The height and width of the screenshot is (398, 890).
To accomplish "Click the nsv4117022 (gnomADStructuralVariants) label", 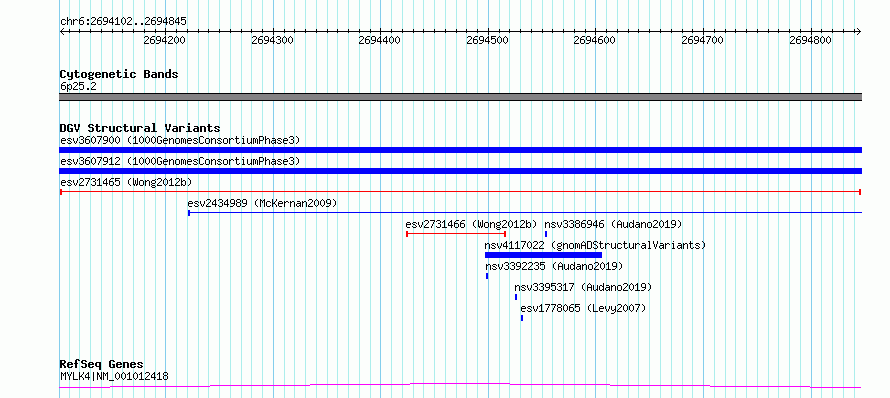I will 595,245.
